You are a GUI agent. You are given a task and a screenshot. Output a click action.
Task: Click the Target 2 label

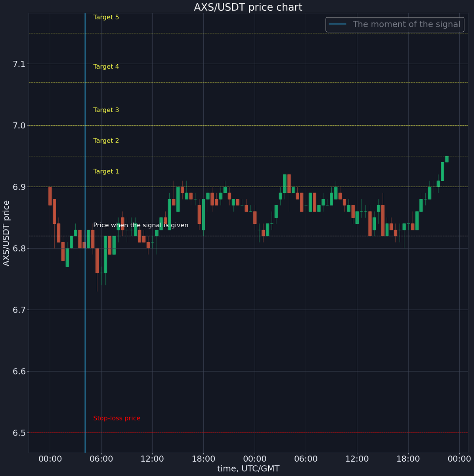pyautogui.click(x=106, y=140)
